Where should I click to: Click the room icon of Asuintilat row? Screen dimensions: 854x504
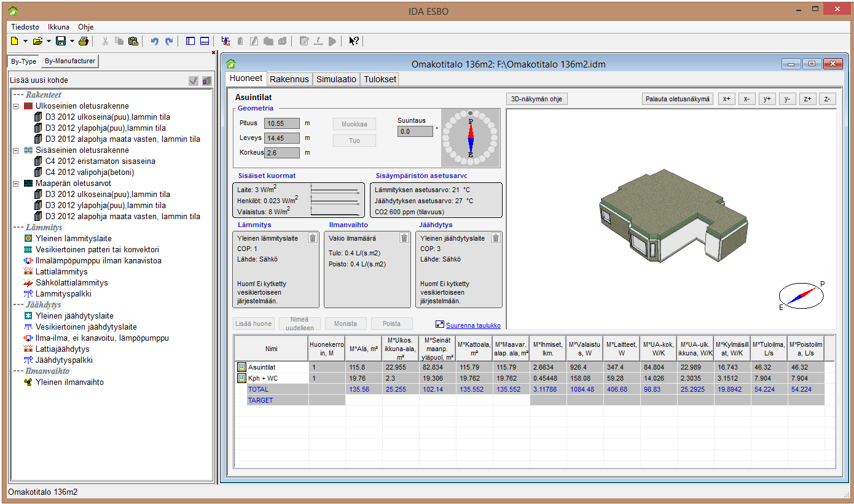point(241,366)
